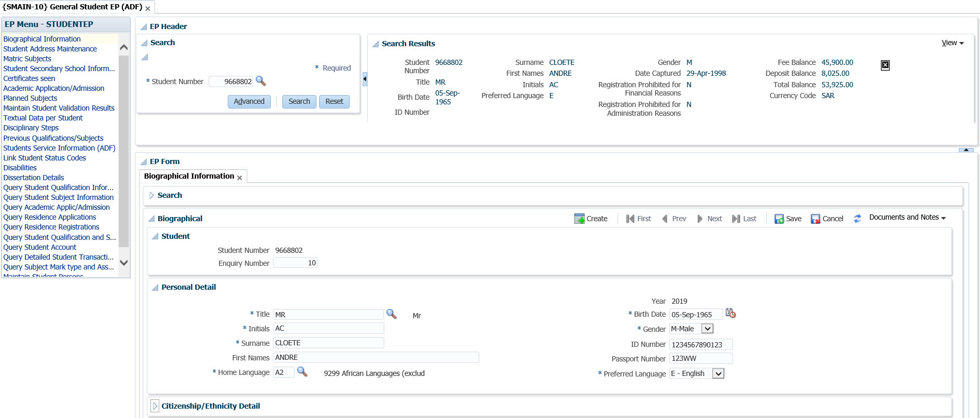
Task: Go to Last record
Action: point(744,219)
